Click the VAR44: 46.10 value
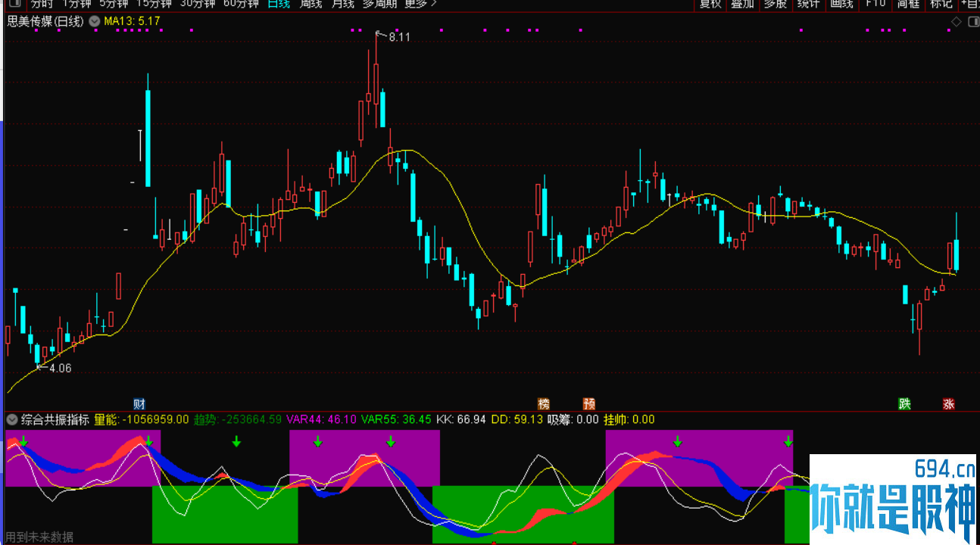 pos(321,419)
